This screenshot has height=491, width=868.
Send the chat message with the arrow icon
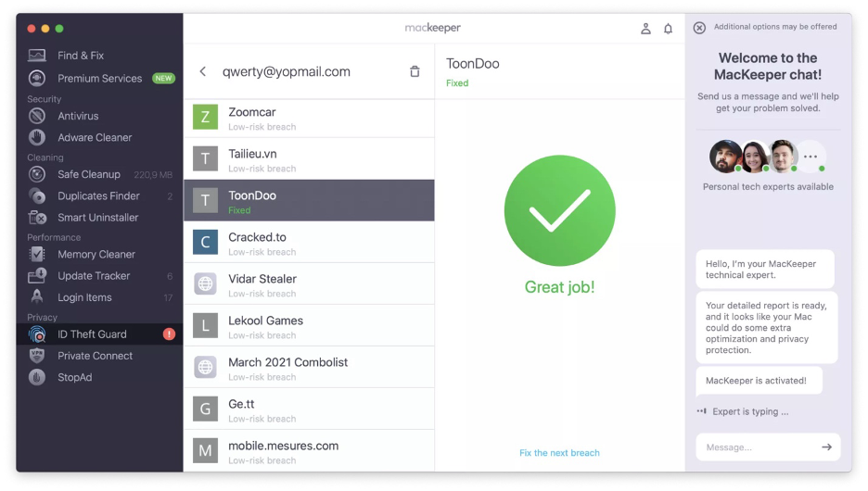(x=826, y=447)
